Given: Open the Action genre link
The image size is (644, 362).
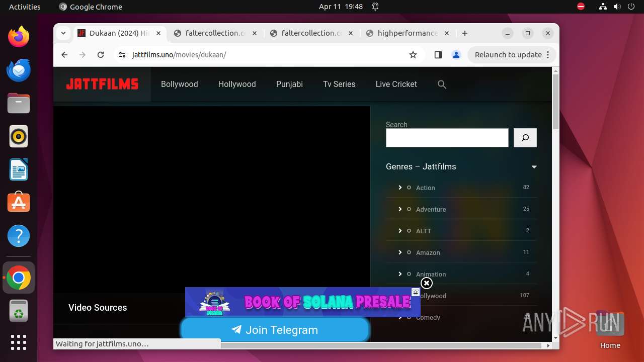Looking at the screenshot, I should point(425,188).
